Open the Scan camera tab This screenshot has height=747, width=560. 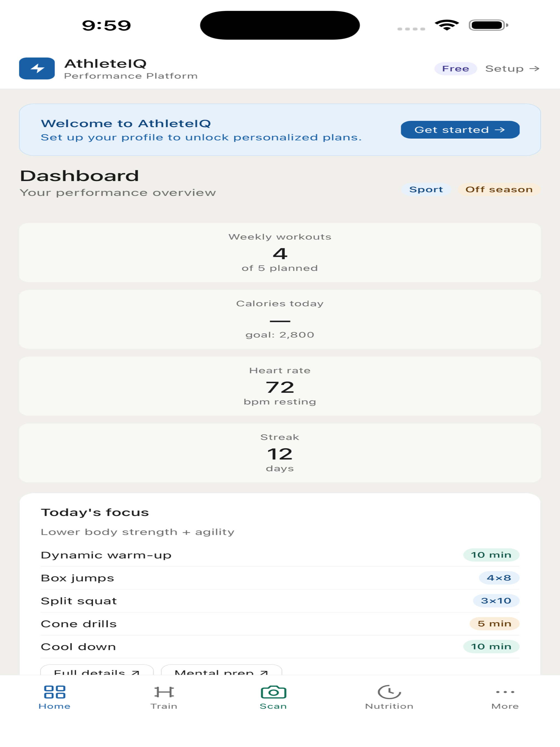[273, 697]
